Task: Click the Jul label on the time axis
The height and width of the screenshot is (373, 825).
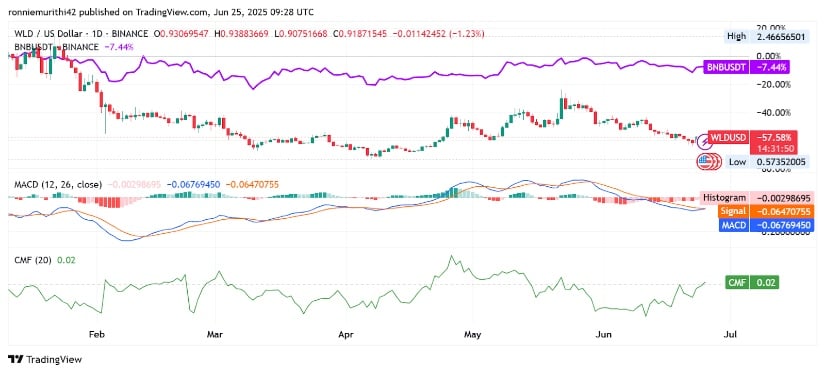Action: 730,334
